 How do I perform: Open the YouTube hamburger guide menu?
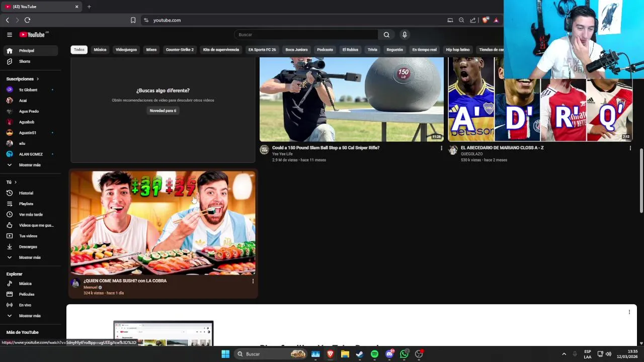[10, 35]
